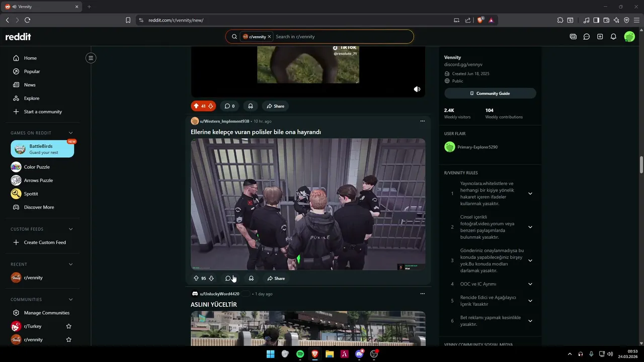The width and height of the screenshot is (644, 362).
Task: Share the 41-point post
Action: (x=275, y=106)
